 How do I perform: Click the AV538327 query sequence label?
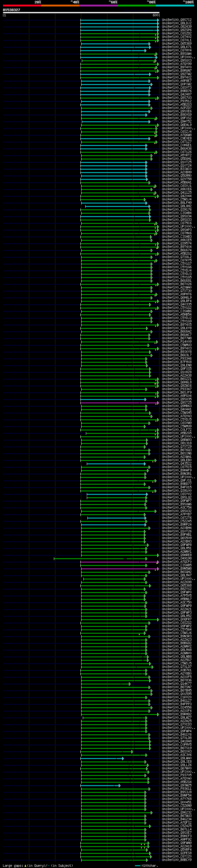coord(11,10)
